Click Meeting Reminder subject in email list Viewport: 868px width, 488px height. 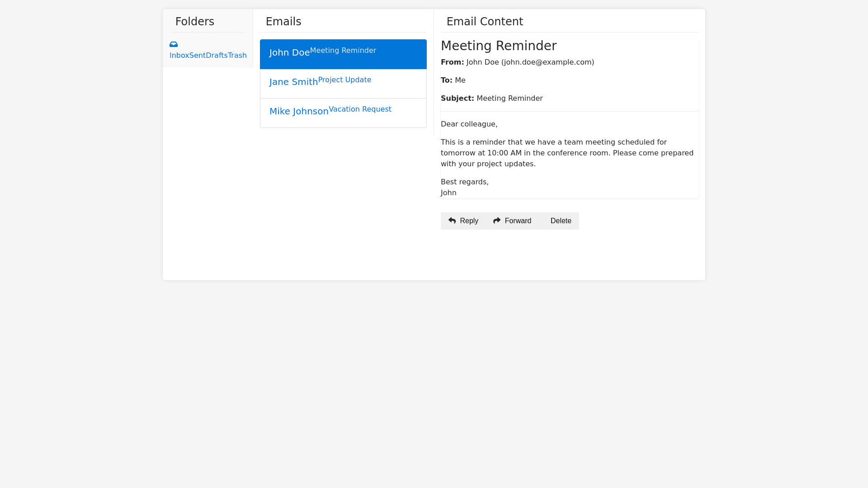click(343, 51)
